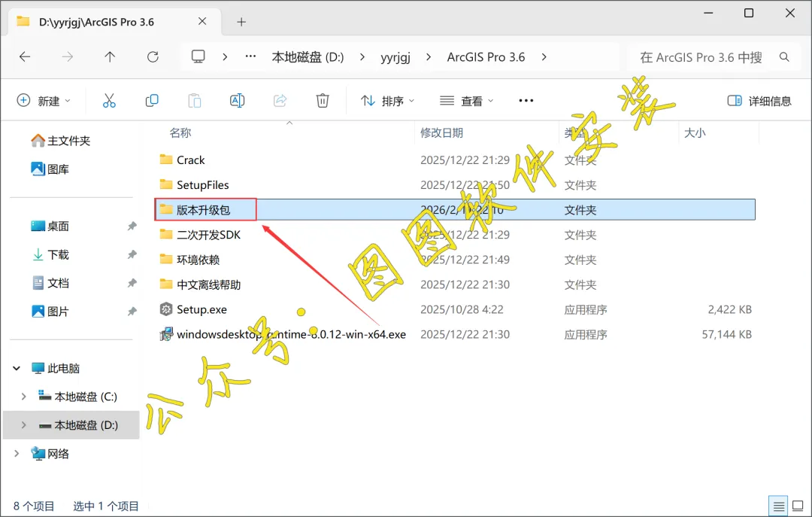Click the ArcGIS Pro 3.6 breadcrumb
This screenshot has height=517, width=812.
coord(486,57)
